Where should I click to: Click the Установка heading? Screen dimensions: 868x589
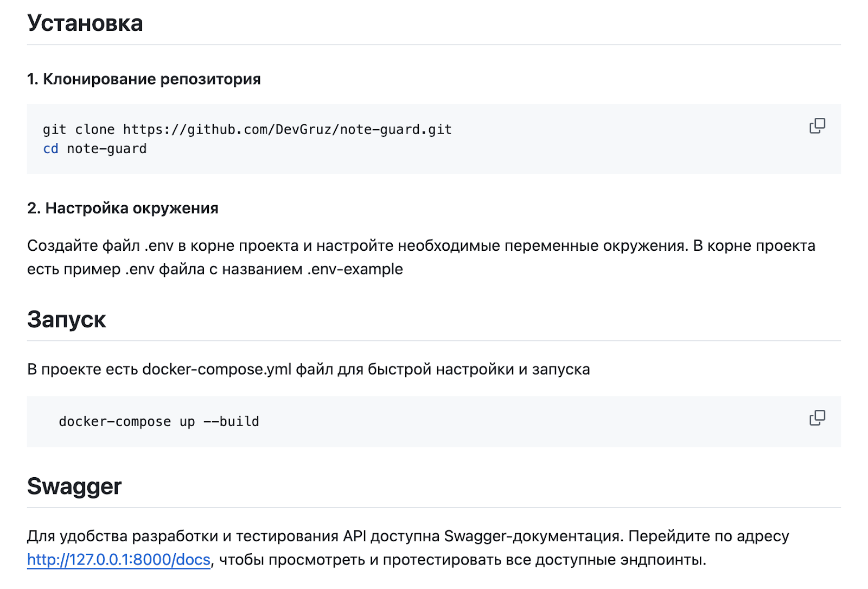(x=85, y=23)
